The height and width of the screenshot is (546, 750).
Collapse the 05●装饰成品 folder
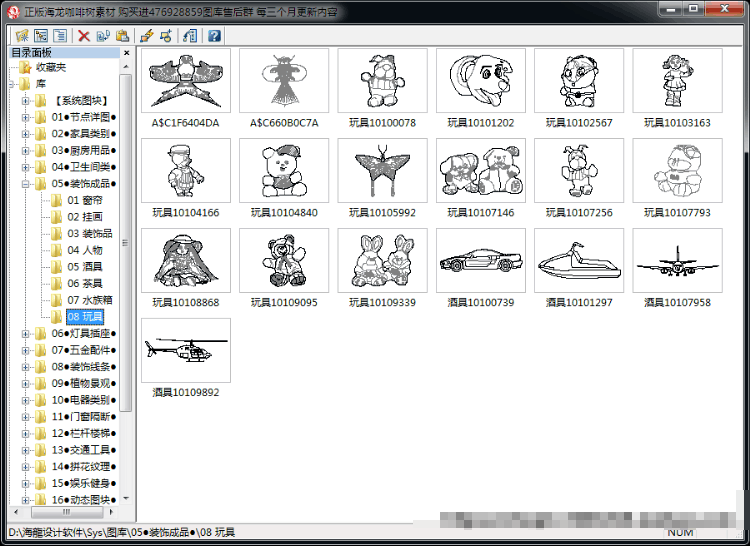[25, 184]
